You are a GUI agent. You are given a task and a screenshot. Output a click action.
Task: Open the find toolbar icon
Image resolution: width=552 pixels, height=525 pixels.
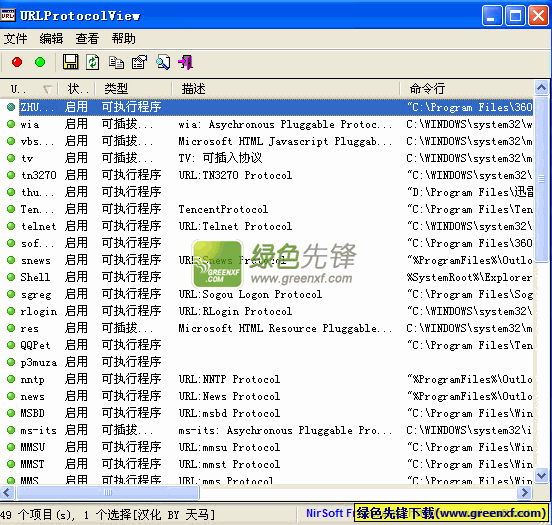click(x=163, y=62)
